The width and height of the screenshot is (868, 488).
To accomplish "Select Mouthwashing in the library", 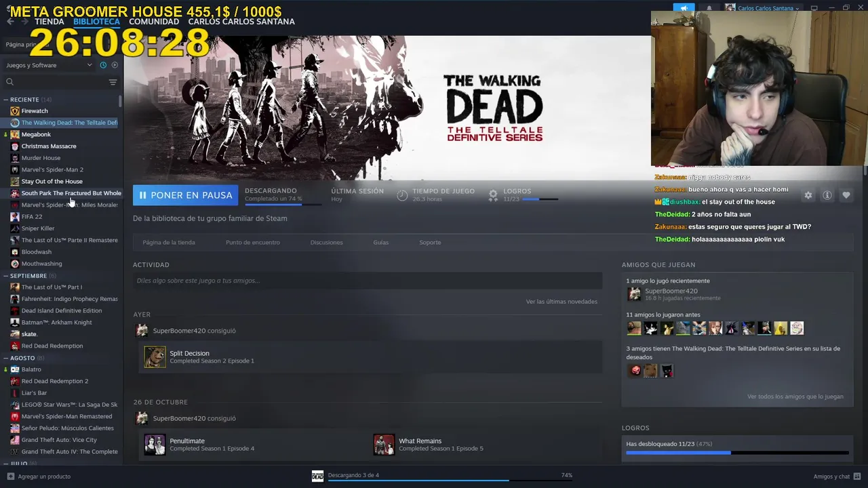I will [x=41, y=264].
